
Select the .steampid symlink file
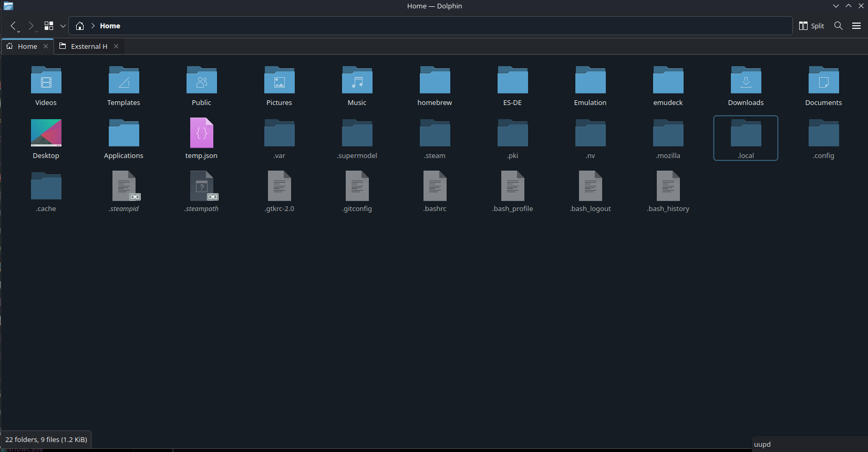(124, 192)
